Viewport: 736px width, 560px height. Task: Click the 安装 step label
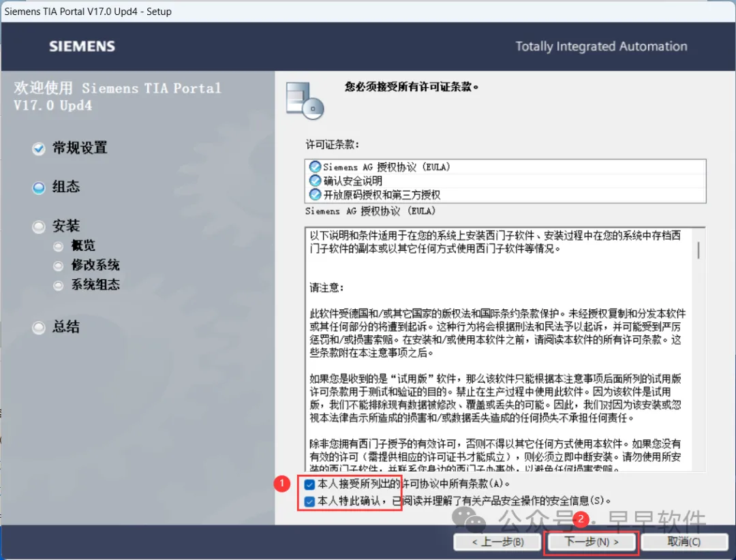pyautogui.click(x=66, y=225)
